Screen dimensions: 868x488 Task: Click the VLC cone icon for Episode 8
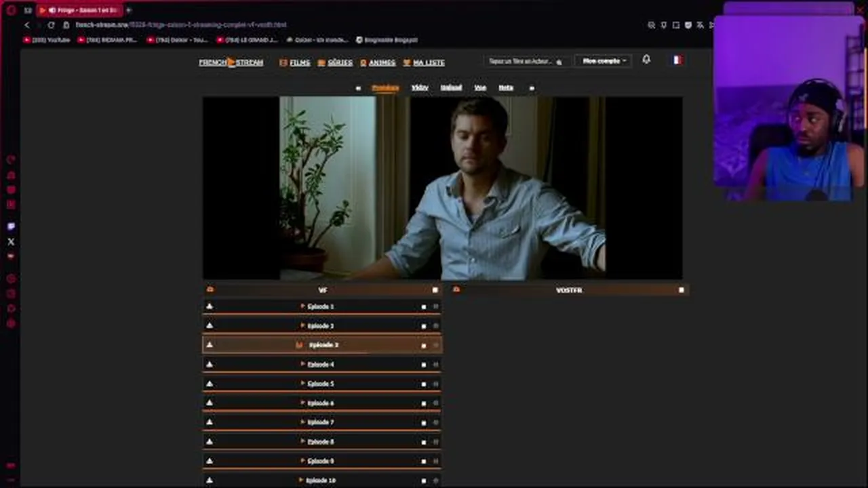210,441
